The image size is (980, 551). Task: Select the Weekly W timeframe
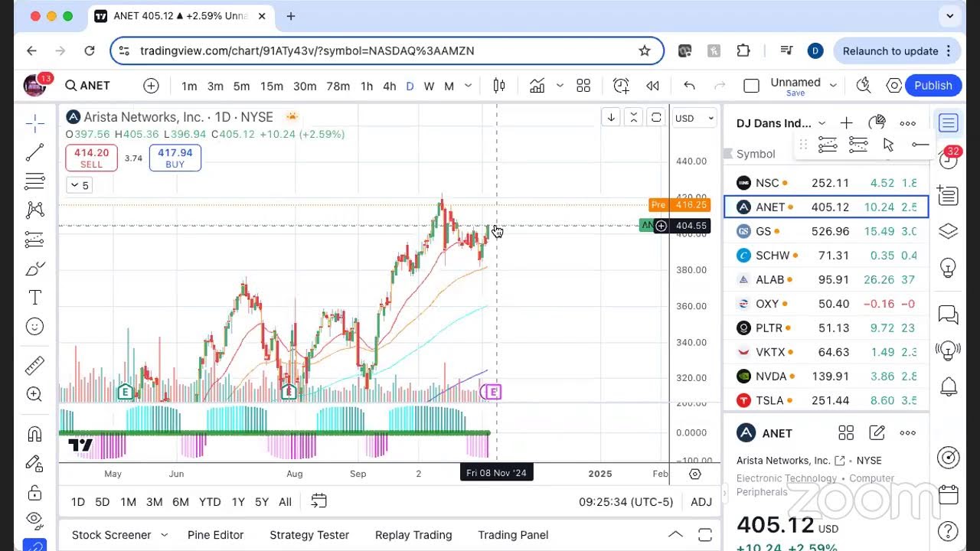click(429, 86)
